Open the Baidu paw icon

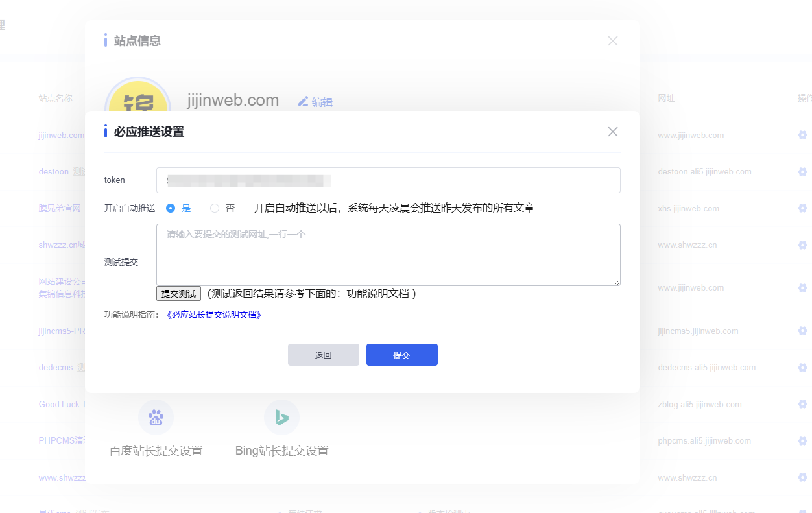click(156, 417)
